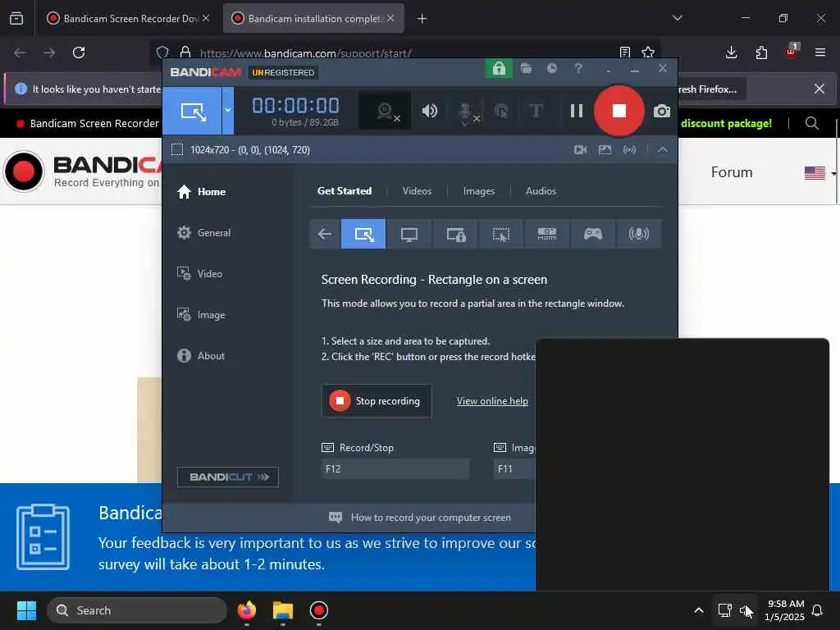Open the output folder icon in title bar
Viewport: 840px width, 630px height.
(x=526, y=69)
